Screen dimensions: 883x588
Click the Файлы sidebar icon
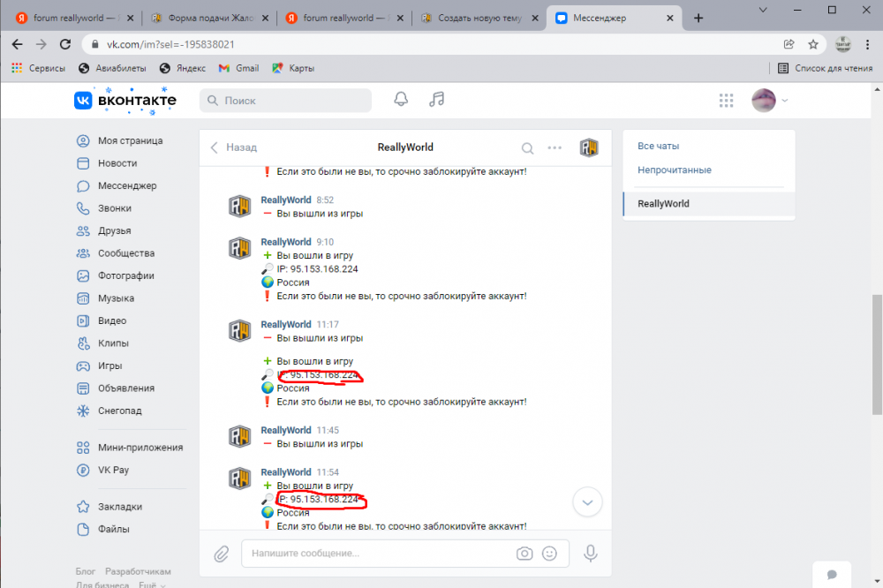pyautogui.click(x=83, y=530)
